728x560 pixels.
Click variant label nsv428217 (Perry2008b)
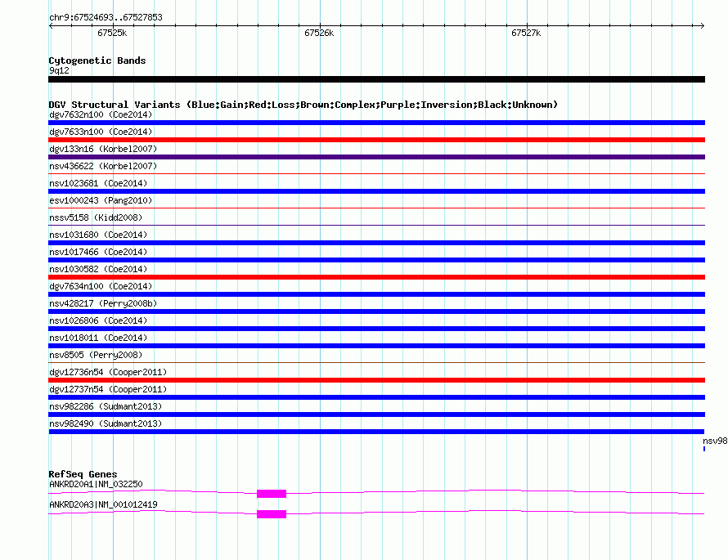point(103,303)
